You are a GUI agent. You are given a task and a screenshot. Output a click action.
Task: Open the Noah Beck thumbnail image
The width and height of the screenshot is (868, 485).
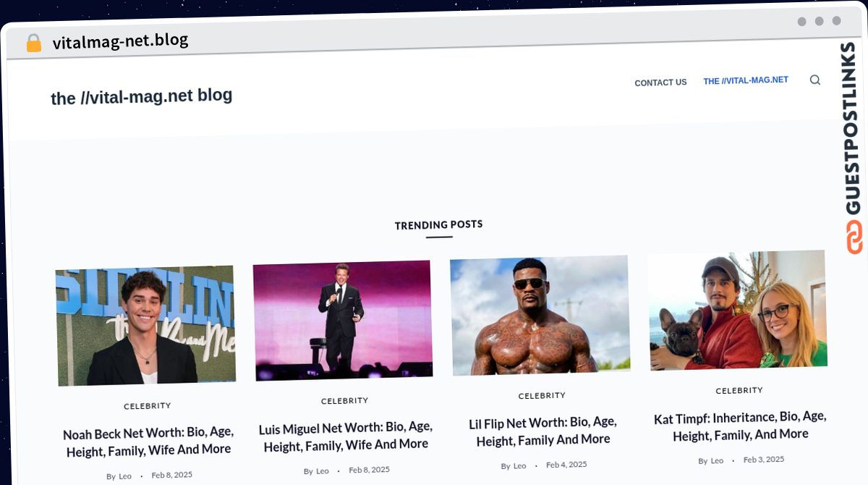pos(145,325)
